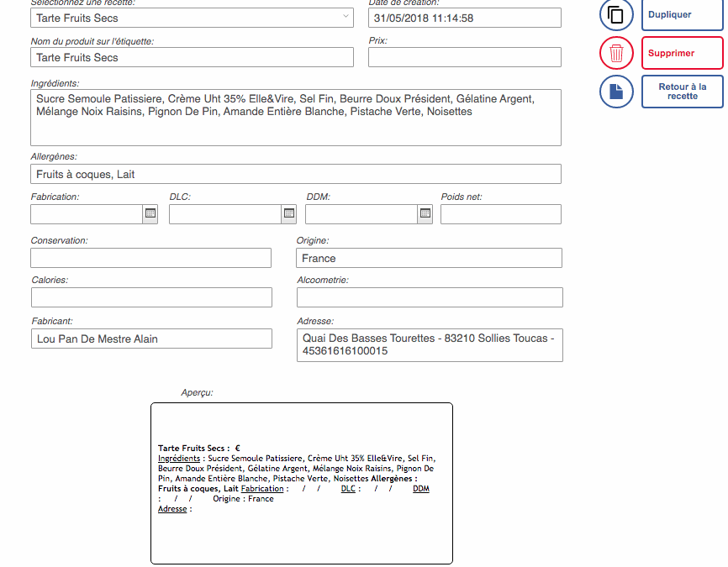The height and width of the screenshot is (567, 728).
Task: Click the Nom du produit label field
Action: pos(193,57)
